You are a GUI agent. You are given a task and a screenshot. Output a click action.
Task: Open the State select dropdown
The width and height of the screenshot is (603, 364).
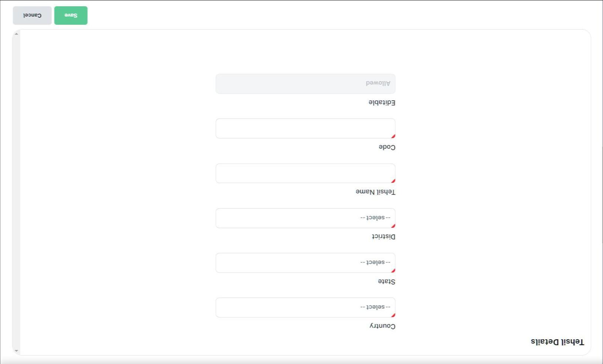pyautogui.click(x=305, y=263)
